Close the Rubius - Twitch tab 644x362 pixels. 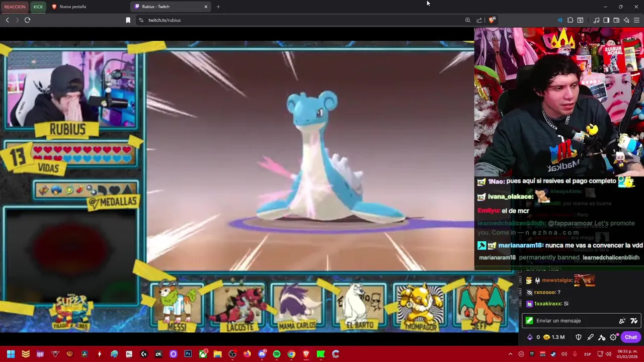(x=206, y=7)
